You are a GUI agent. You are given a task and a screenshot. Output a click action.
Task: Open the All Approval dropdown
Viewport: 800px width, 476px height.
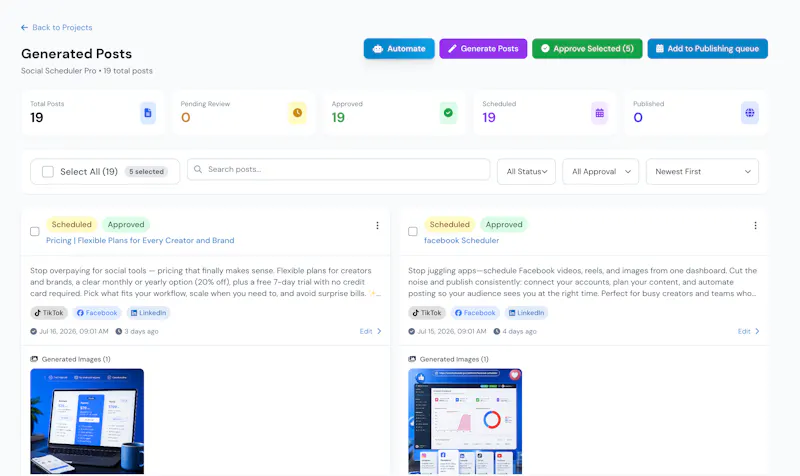click(601, 171)
